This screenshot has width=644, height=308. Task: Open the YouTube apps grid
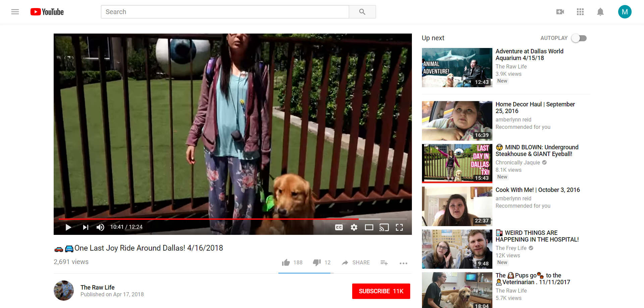580,12
